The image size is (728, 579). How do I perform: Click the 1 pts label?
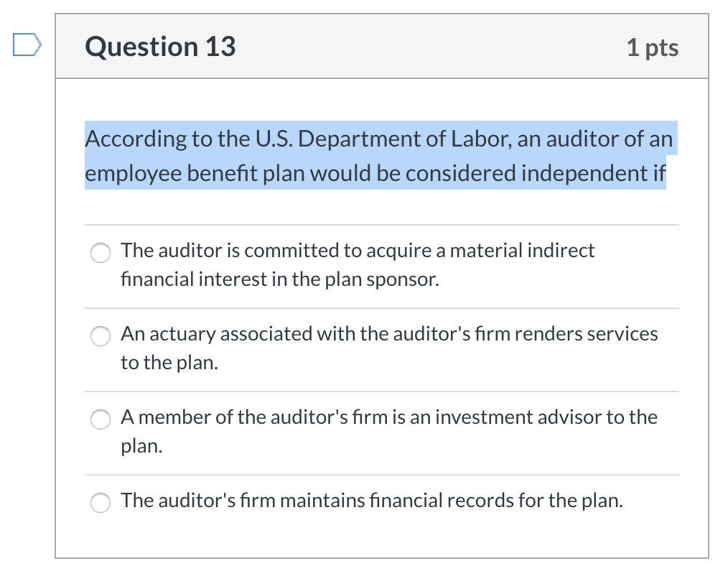click(x=653, y=46)
